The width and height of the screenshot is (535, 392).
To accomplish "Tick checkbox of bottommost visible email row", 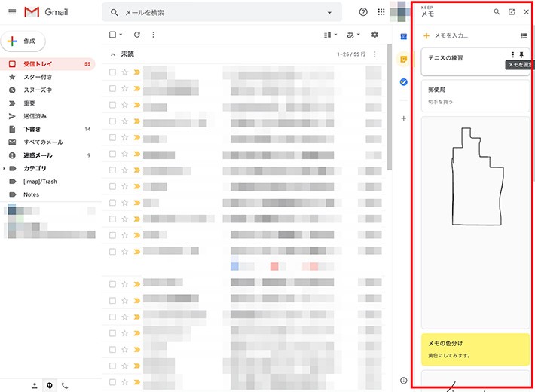I will pyautogui.click(x=112, y=382).
